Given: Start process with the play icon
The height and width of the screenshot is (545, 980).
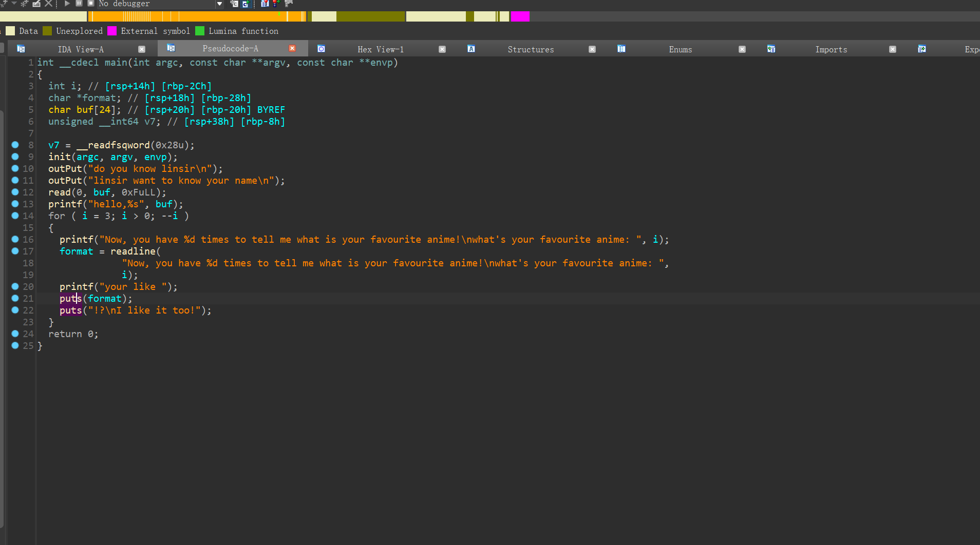Looking at the screenshot, I should tap(67, 3).
